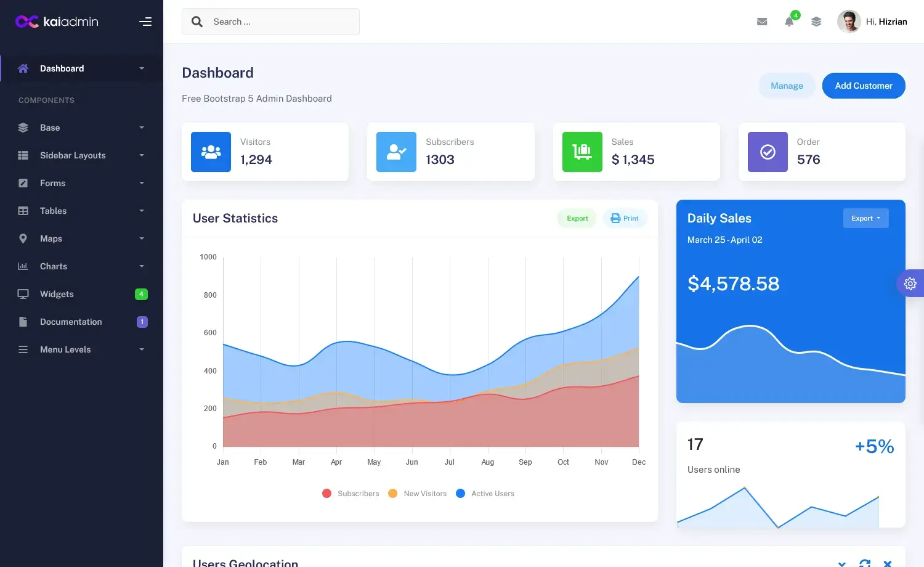The height and width of the screenshot is (567, 924).
Task: Open the settings gear on the right edge
Action: point(910,283)
